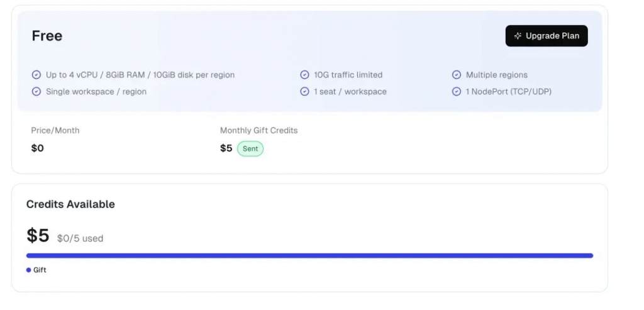Click check icon beside vCPU/RAM/disk feature
This screenshot has height=310, width=644.
[x=36, y=75]
